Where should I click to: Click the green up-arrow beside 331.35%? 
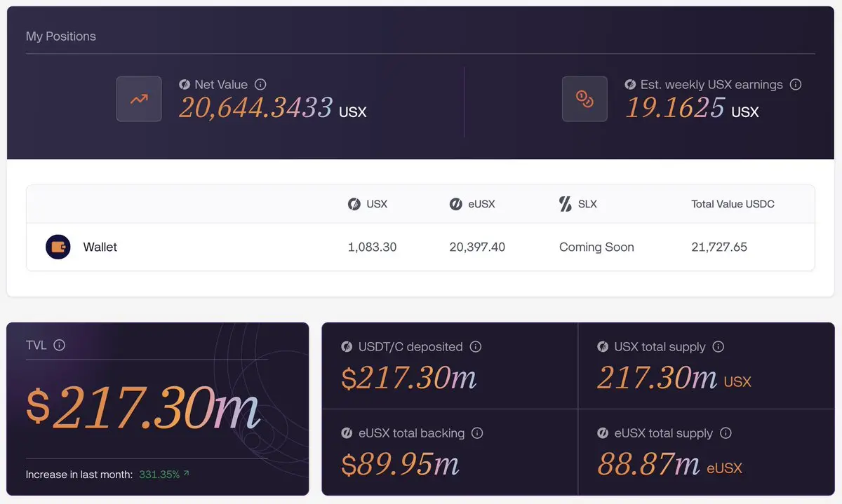pos(187,474)
